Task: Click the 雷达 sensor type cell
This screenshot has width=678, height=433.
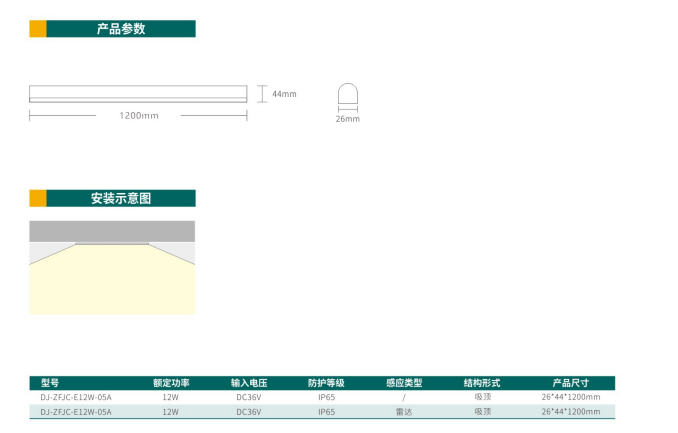Action: click(404, 411)
